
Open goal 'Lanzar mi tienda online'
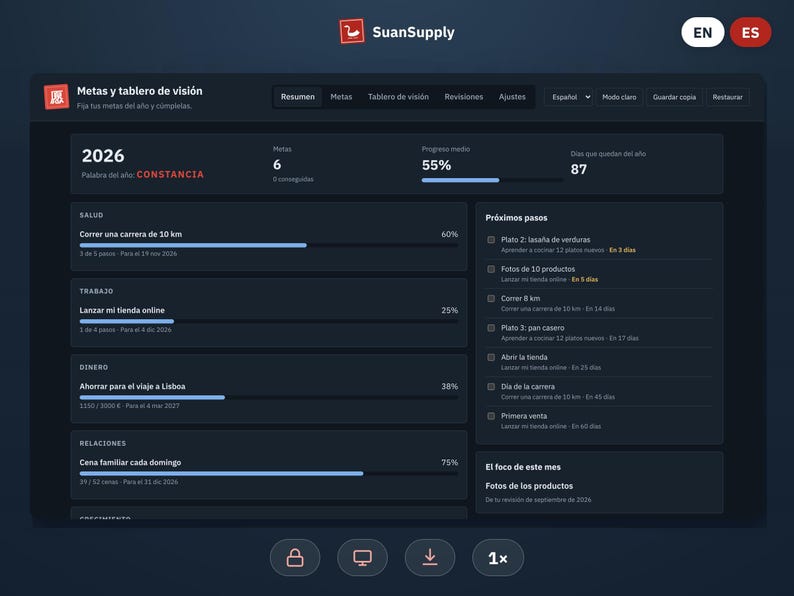click(122, 310)
